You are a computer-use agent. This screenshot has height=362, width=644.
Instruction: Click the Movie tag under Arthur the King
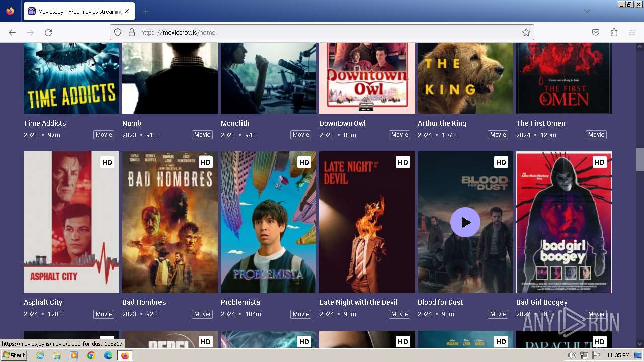(498, 135)
